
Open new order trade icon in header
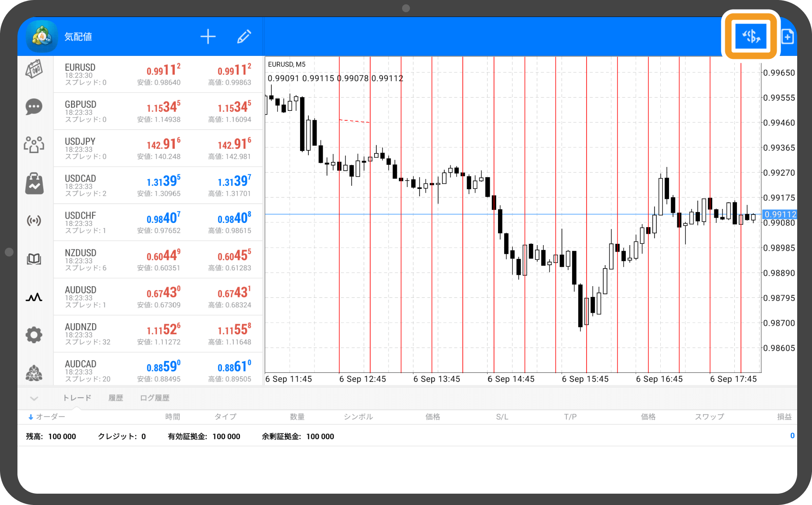click(x=751, y=36)
